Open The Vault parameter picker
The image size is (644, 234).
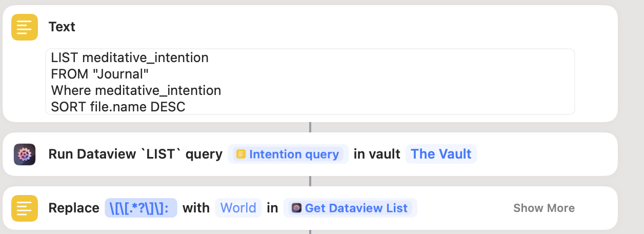point(441,154)
